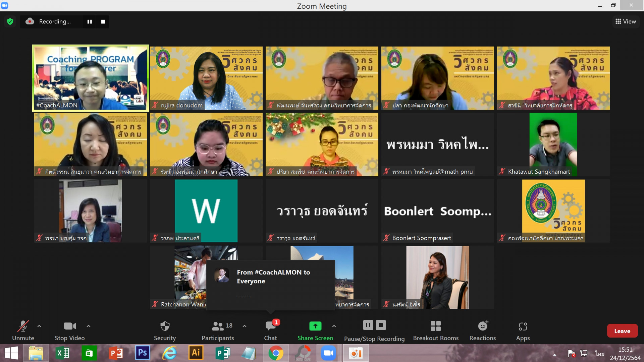Open Photoshop from the taskbar

143,353
